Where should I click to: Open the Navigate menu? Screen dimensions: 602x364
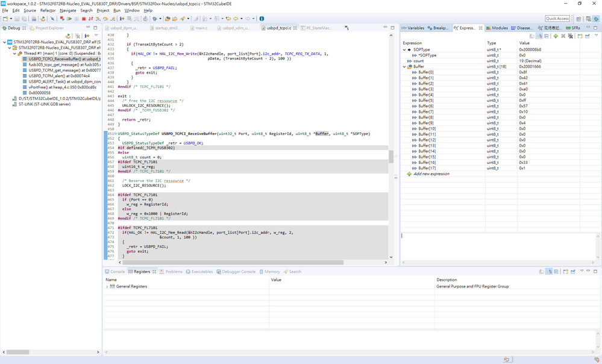(x=68, y=10)
